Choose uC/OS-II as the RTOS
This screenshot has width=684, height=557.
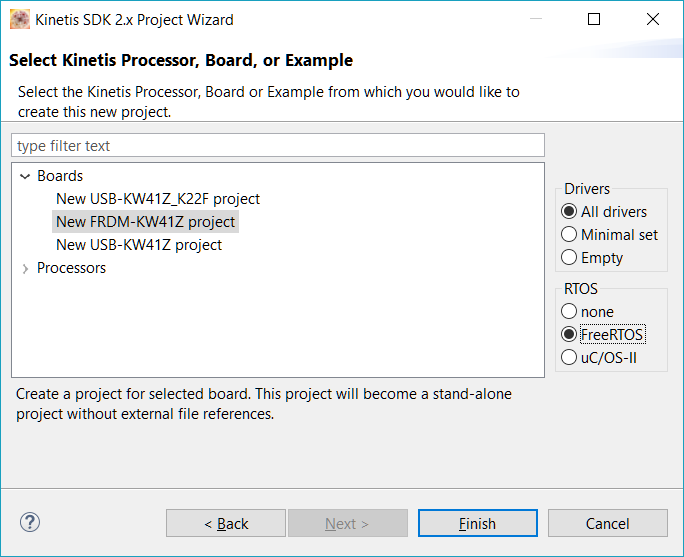[570, 358]
